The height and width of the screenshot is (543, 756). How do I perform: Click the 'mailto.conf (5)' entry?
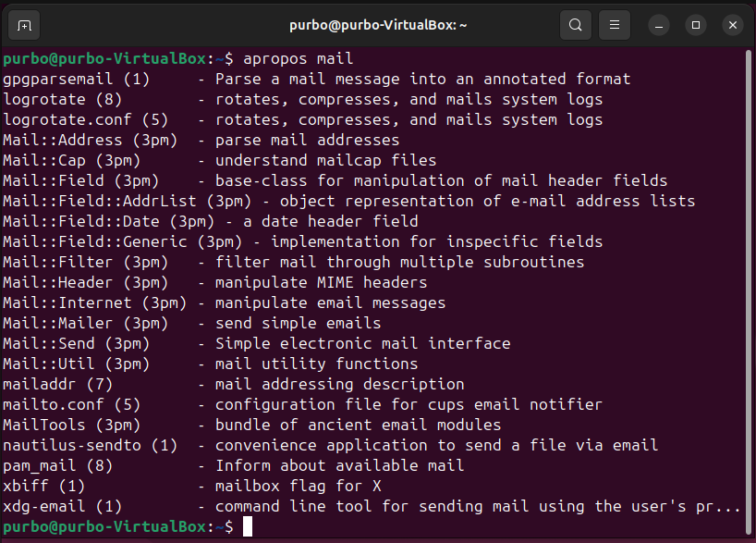71,404
